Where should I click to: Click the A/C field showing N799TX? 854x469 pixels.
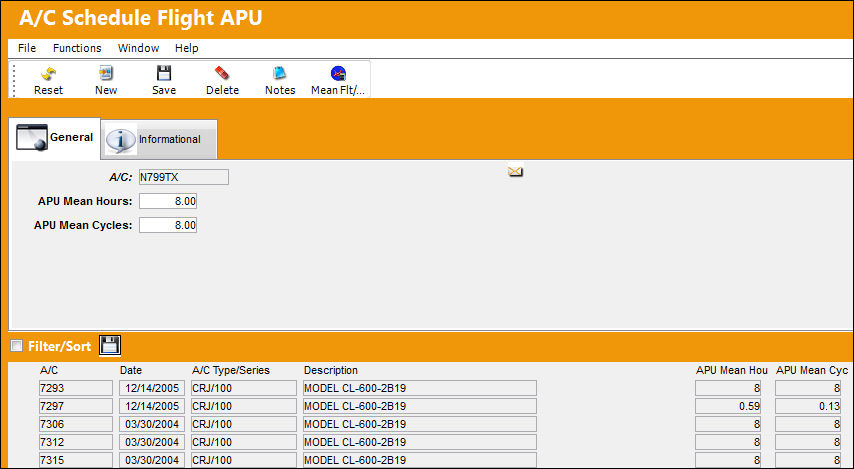[184, 177]
